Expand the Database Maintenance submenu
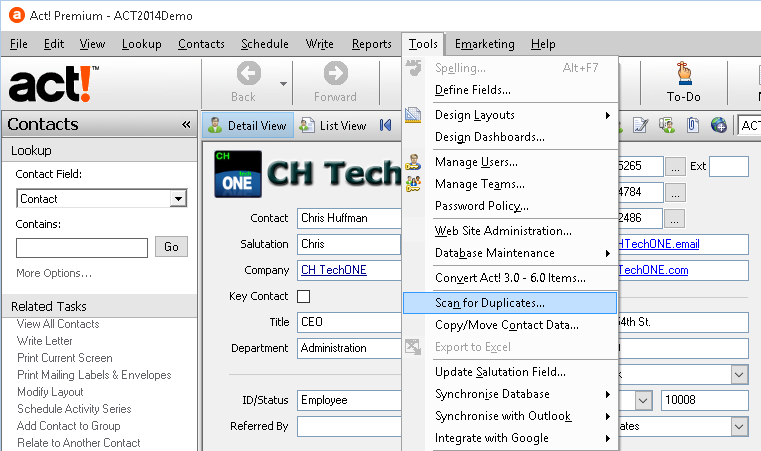This screenshot has height=451, width=761. point(608,253)
